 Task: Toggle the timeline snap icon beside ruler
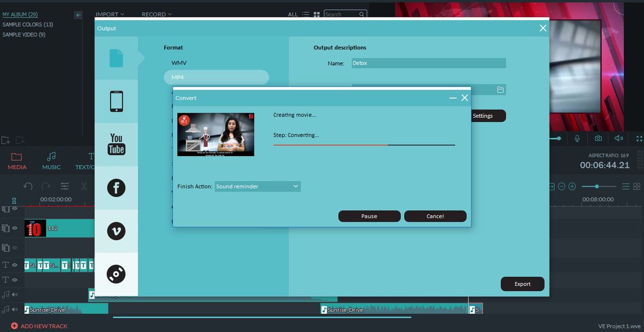[x=14, y=200]
